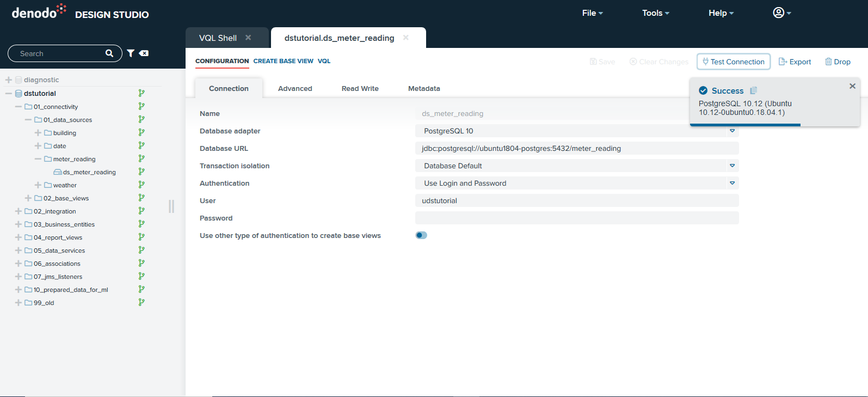
Task: Click the diagnostic database icon
Action: [x=19, y=80]
